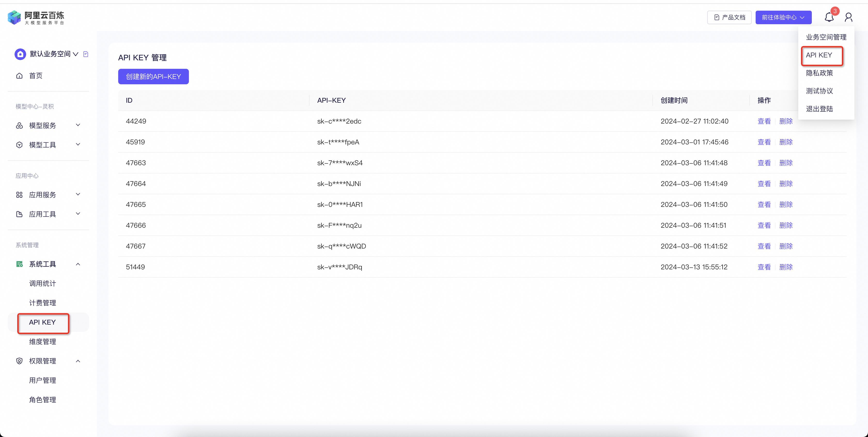Open the notification bell icon

pyautogui.click(x=829, y=17)
